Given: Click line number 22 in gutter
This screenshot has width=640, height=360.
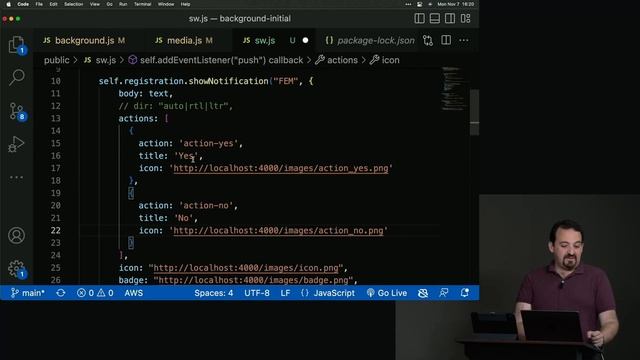Looking at the screenshot, I should click(56, 231).
